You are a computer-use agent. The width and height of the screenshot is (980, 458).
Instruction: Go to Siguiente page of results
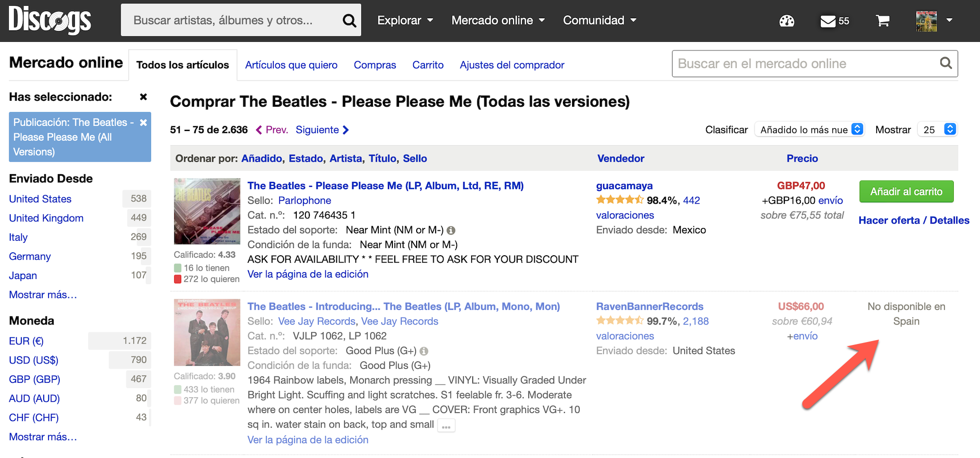point(322,130)
